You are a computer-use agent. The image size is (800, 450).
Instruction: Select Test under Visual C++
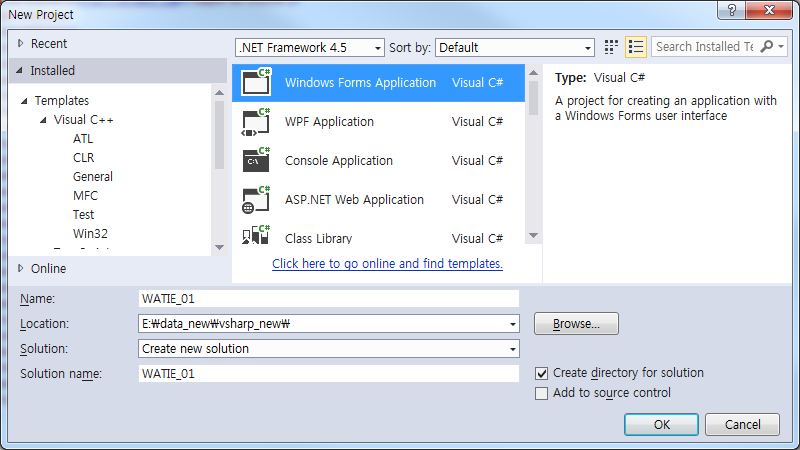point(83,214)
